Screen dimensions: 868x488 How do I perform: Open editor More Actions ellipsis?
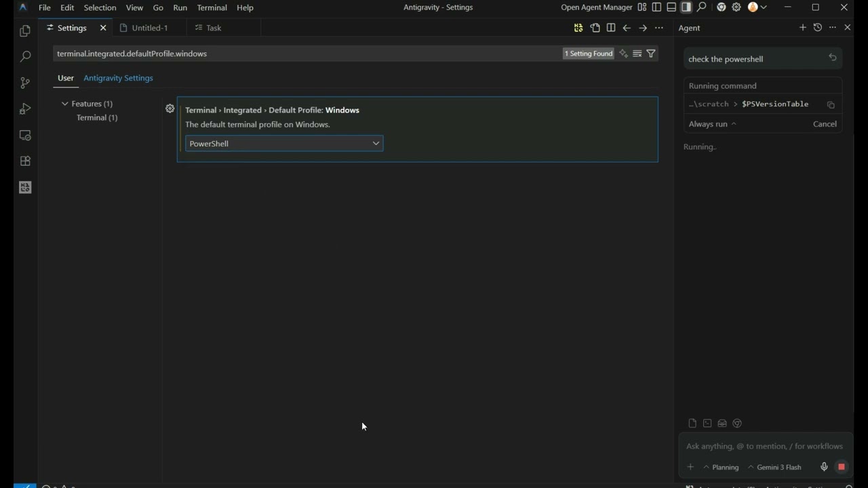coord(659,28)
